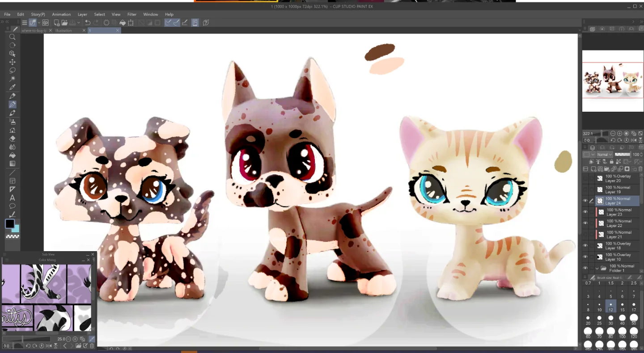Open the layer blending mode dropdown showing Normal
This screenshot has height=353, width=644.
604,155
